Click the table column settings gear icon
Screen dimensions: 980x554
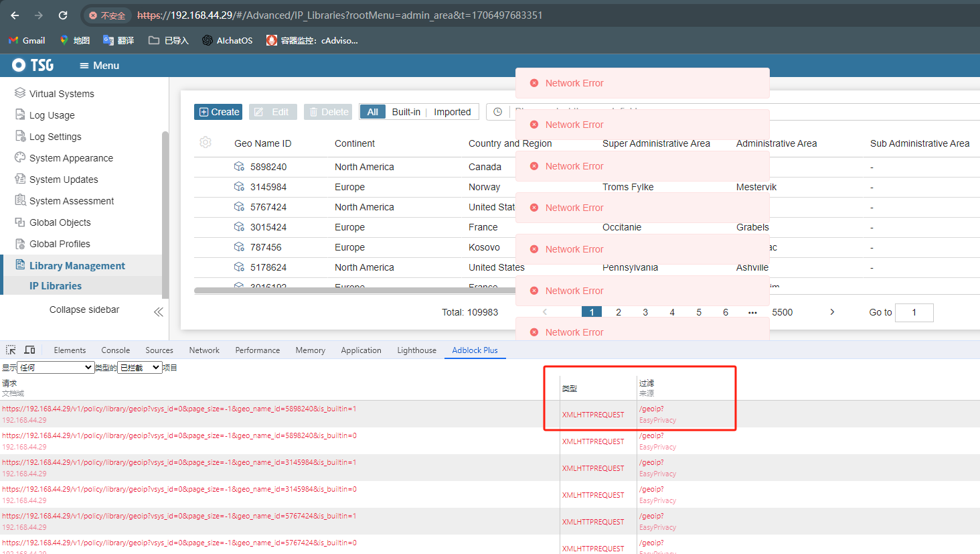pyautogui.click(x=206, y=143)
